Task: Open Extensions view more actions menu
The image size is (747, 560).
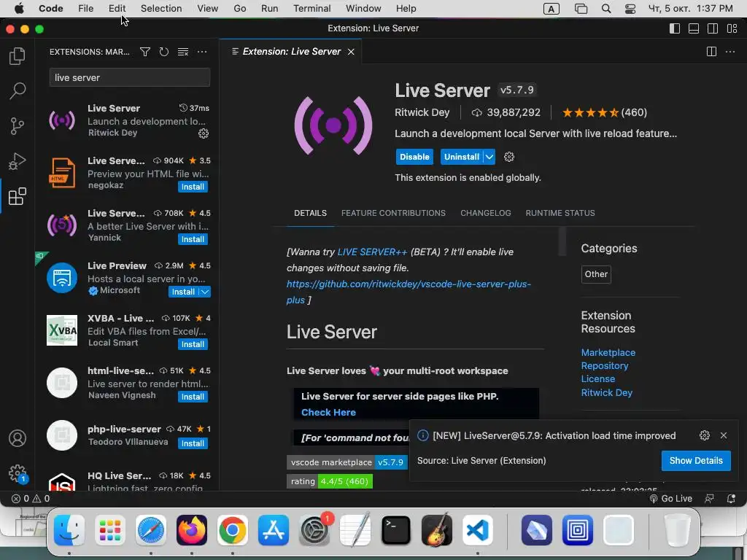Action: pyautogui.click(x=202, y=52)
